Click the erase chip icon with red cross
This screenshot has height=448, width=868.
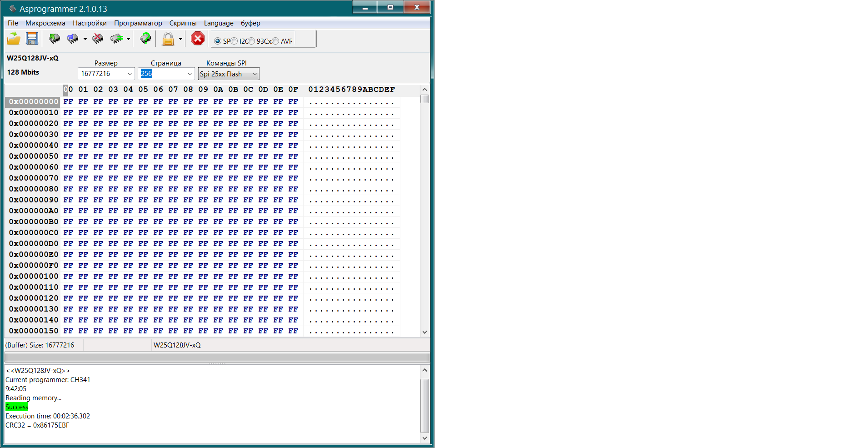[x=98, y=39]
